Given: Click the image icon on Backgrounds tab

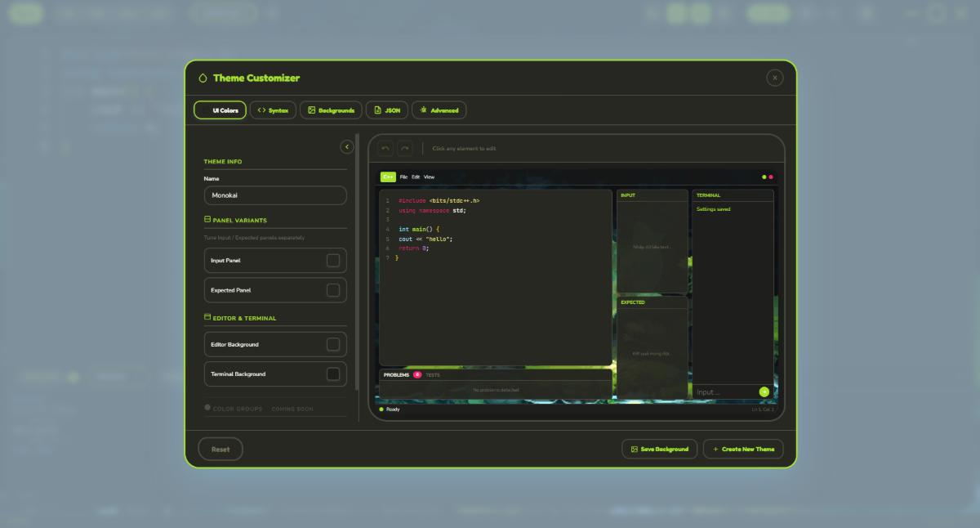Looking at the screenshot, I should tap(310, 110).
